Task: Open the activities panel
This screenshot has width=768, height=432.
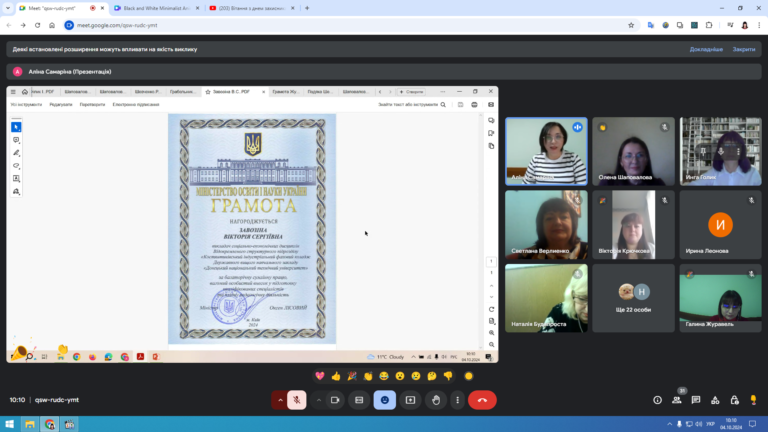Action: pos(715,400)
